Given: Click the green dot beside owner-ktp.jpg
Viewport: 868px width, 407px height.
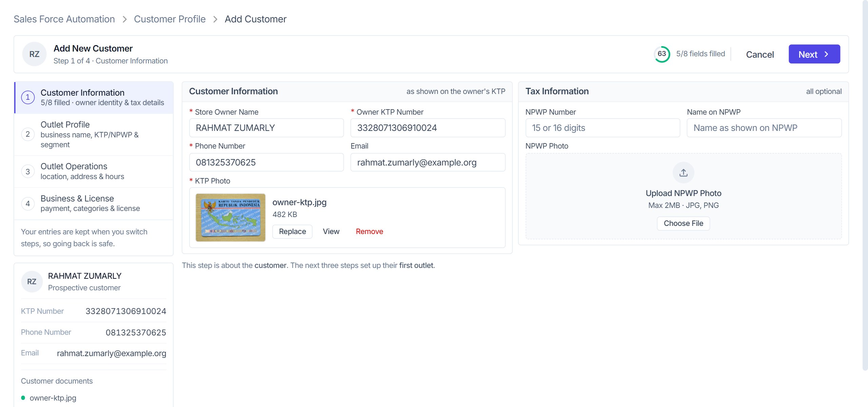Looking at the screenshot, I should 23,398.
